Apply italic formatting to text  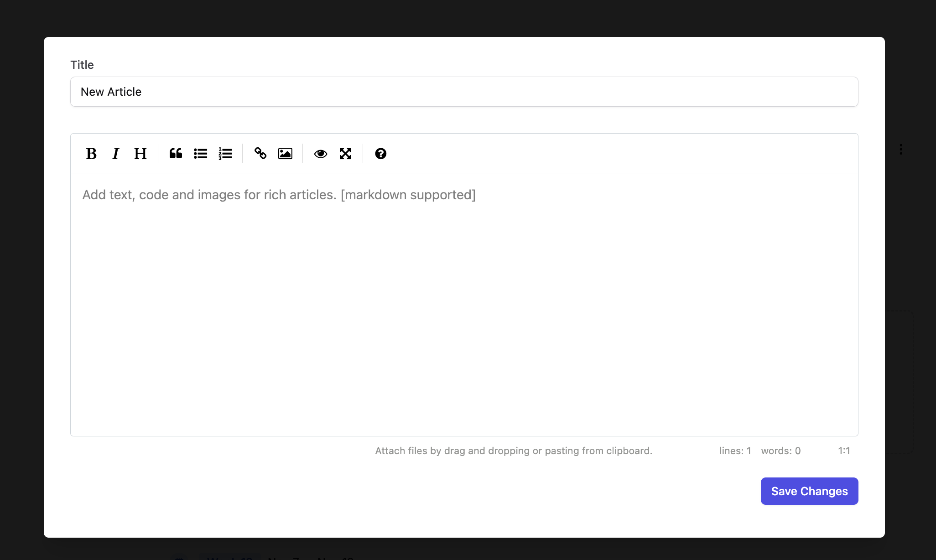pos(115,153)
